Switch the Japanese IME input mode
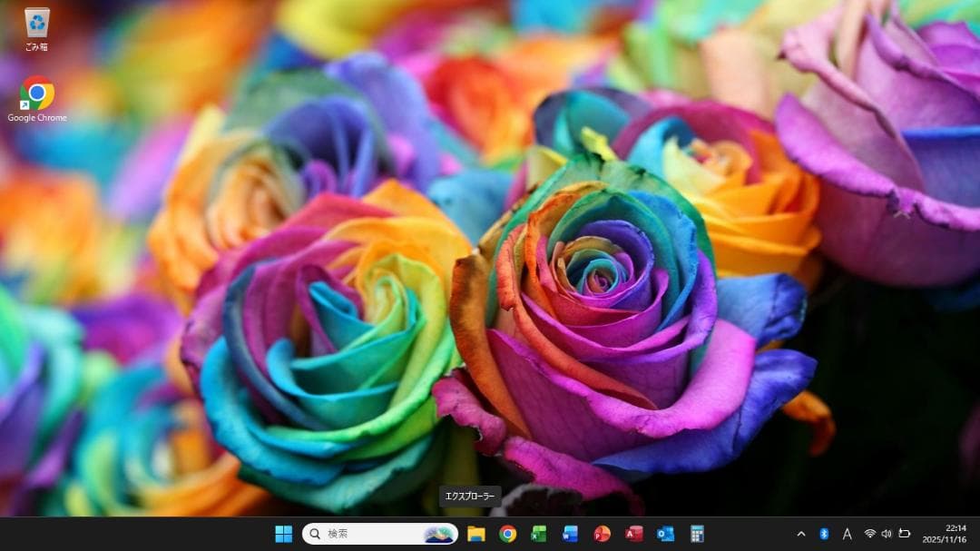 click(848, 535)
